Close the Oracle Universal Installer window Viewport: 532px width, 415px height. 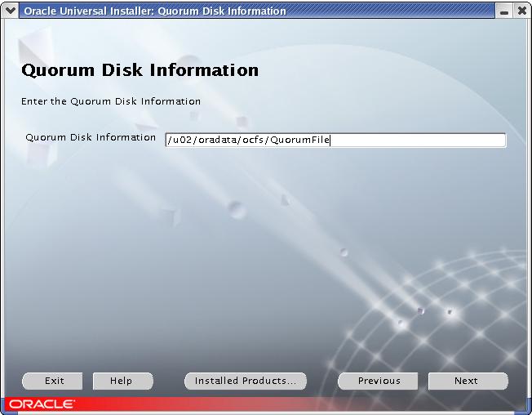pos(522,11)
